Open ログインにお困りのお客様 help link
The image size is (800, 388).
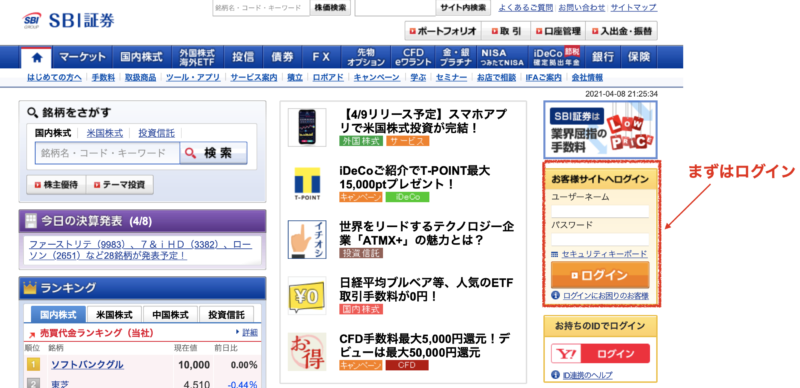pos(606,296)
